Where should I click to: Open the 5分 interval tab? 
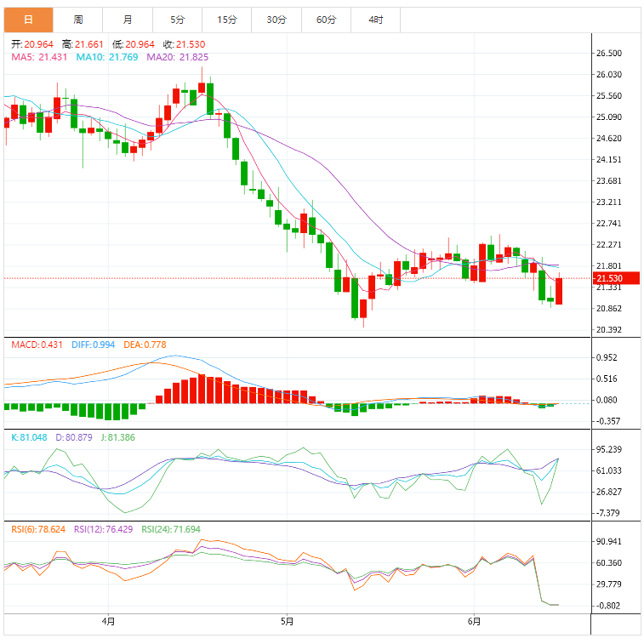pos(178,20)
